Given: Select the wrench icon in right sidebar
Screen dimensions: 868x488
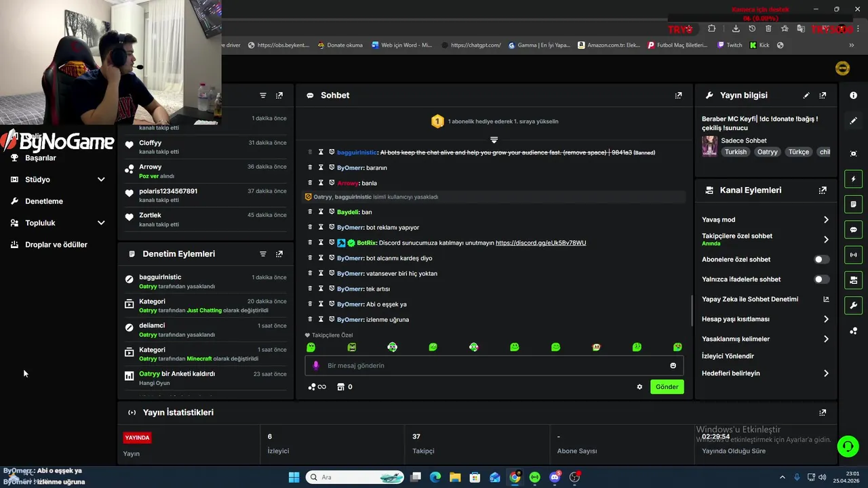Looking at the screenshot, I should click(x=853, y=305).
